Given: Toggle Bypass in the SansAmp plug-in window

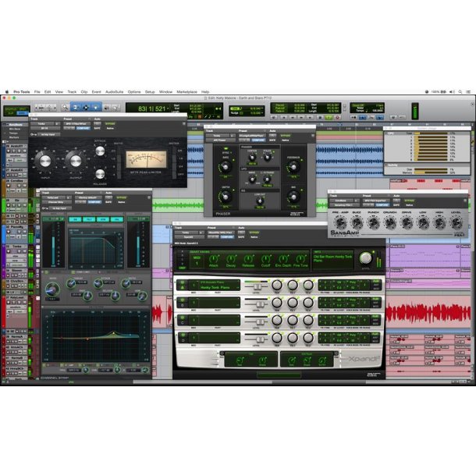Looking at the screenshot, I should tap(409, 201).
